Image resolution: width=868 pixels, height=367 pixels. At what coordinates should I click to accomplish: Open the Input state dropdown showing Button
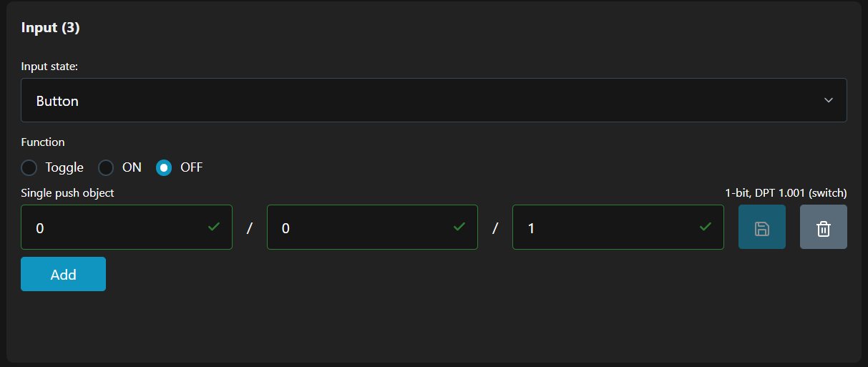tap(433, 101)
